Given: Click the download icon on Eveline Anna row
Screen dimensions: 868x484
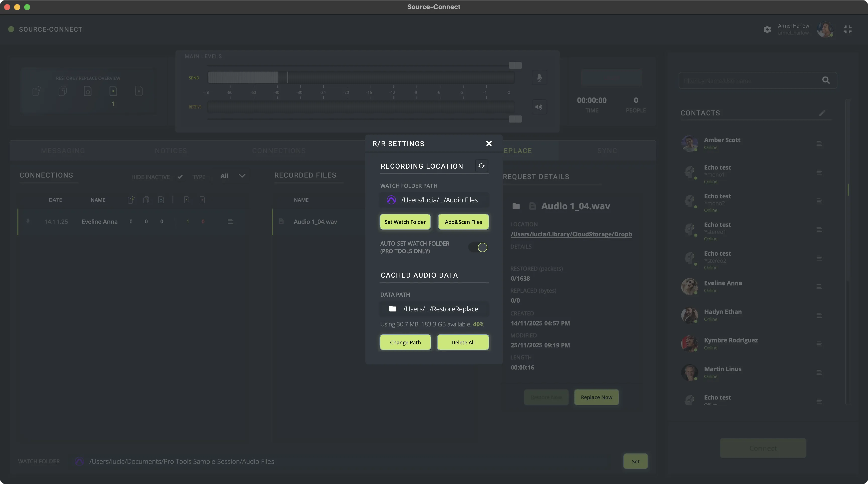Looking at the screenshot, I should coord(28,222).
